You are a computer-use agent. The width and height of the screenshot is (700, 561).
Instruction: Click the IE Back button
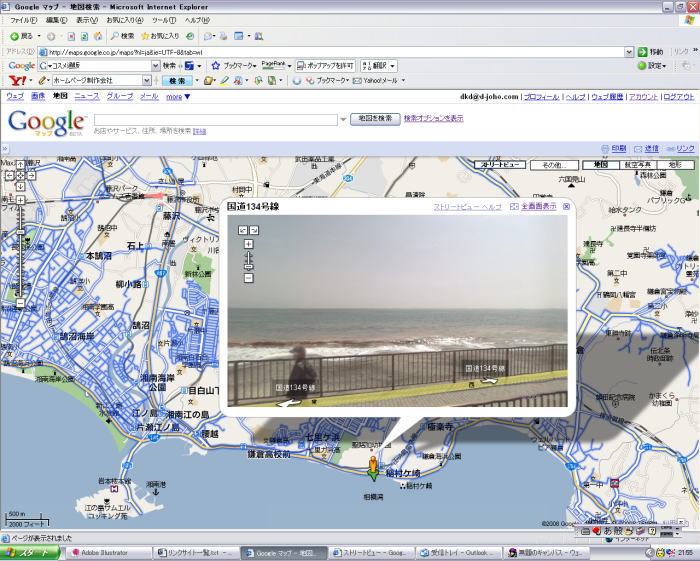click(21, 36)
